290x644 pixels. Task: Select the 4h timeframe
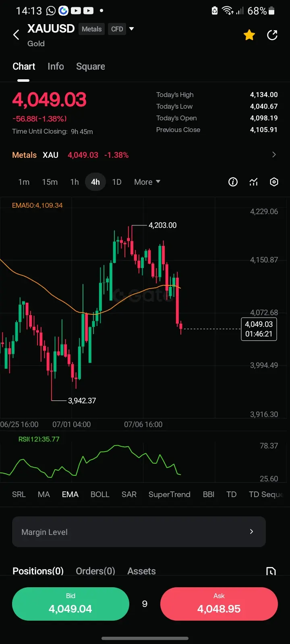pyautogui.click(x=95, y=182)
